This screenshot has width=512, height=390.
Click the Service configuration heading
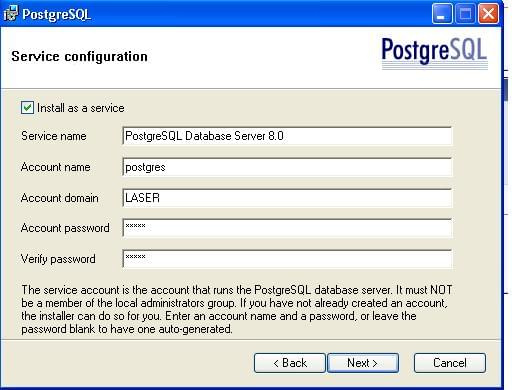point(79,56)
